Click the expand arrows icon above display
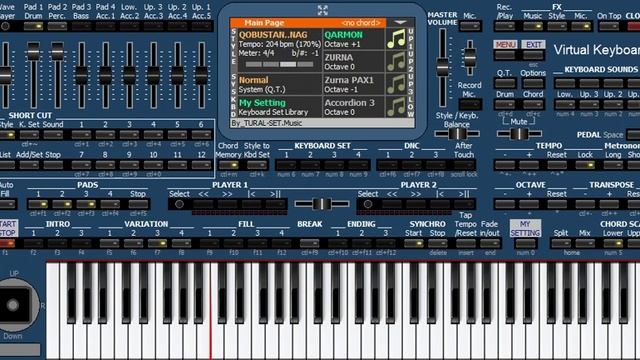Screen dimensions: 640x360 coord(322,10)
